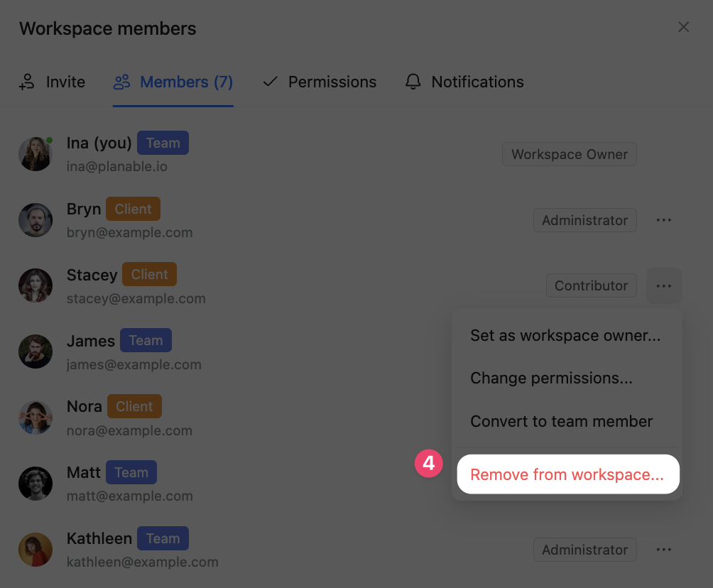Image resolution: width=713 pixels, height=588 pixels.
Task: Collapse Stacey's three-dot options menu
Action: click(x=664, y=285)
